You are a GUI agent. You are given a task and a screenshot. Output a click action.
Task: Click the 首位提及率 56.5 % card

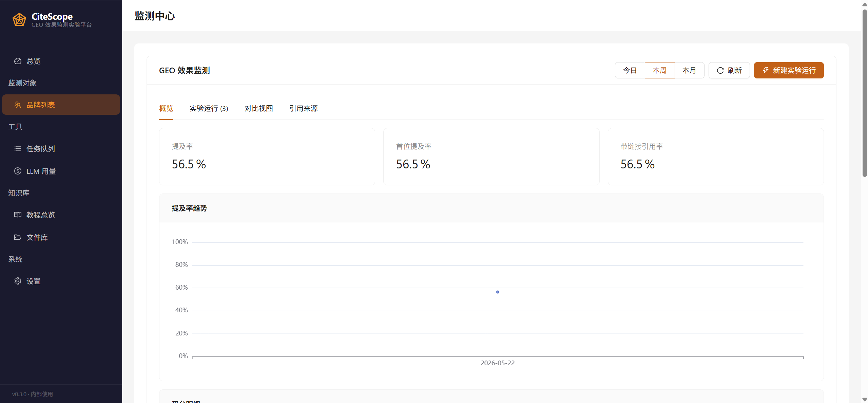tap(491, 157)
